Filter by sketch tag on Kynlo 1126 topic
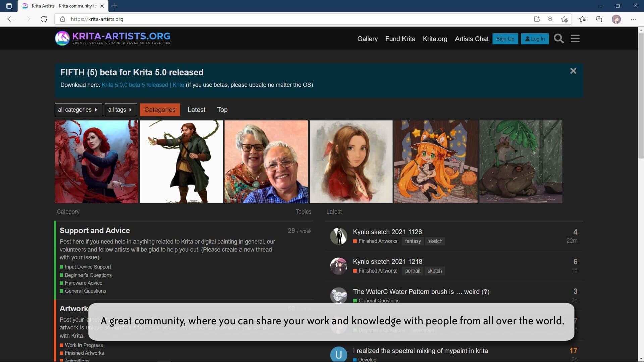644x362 pixels. pos(435,241)
